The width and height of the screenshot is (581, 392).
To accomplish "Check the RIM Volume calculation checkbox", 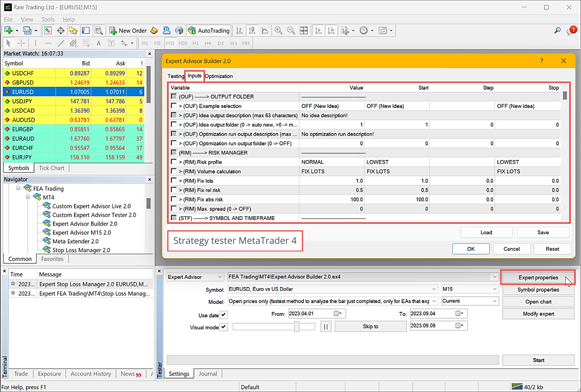I will click(174, 171).
